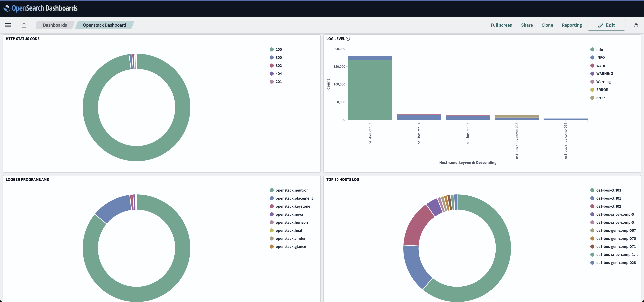The image size is (644, 302).
Task: Toggle uppercase INFO legend entry
Action: tap(598, 57)
